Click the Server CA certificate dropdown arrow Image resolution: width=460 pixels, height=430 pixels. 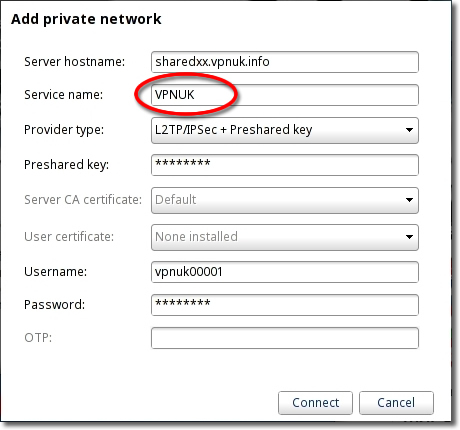[x=409, y=200]
